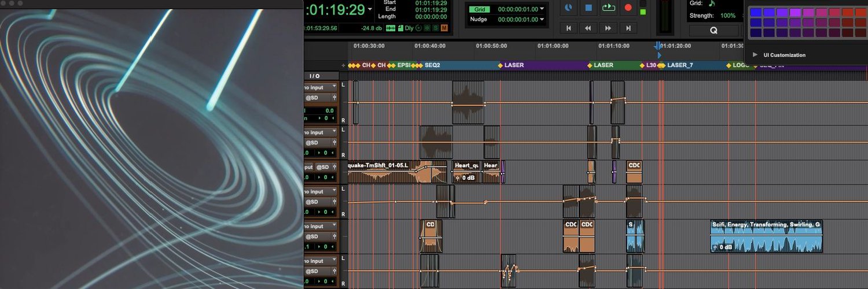
Task: Click the 01:00:50:00 ruler time label
Action: (491, 46)
